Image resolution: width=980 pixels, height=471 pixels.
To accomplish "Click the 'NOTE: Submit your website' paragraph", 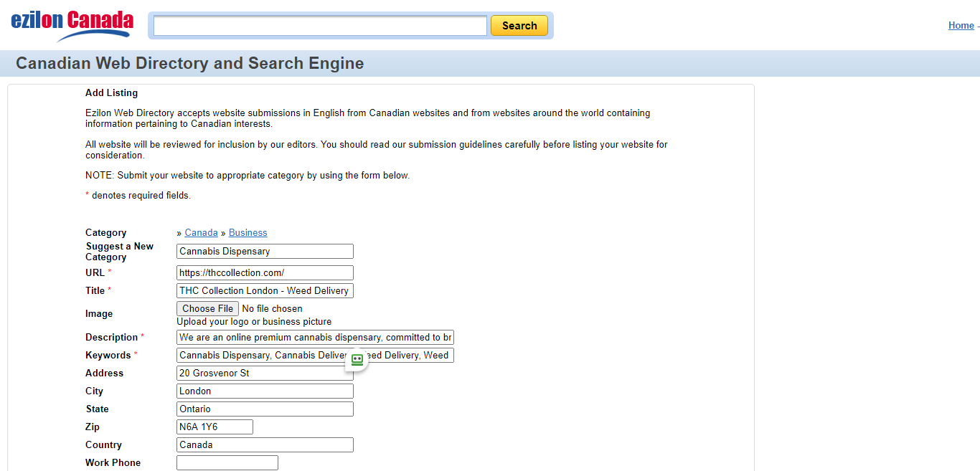I will tap(248, 176).
